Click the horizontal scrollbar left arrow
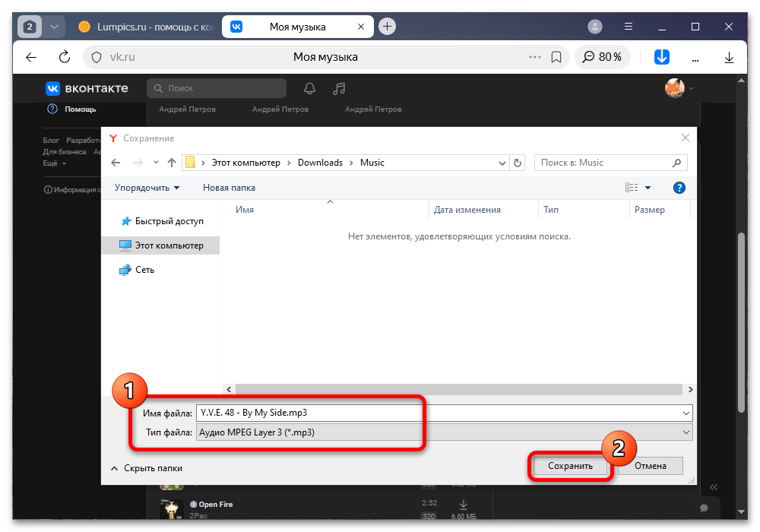The image size is (760, 532). coord(229,390)
